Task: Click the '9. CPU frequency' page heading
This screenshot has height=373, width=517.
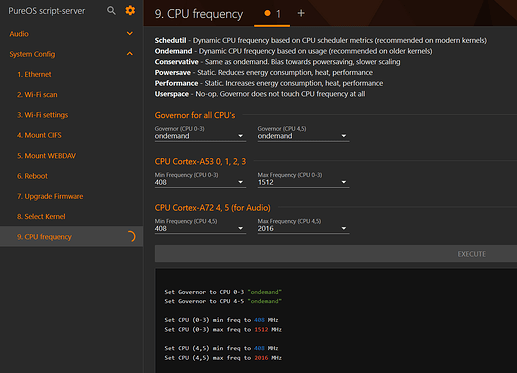Action: (x=199, y=14)
